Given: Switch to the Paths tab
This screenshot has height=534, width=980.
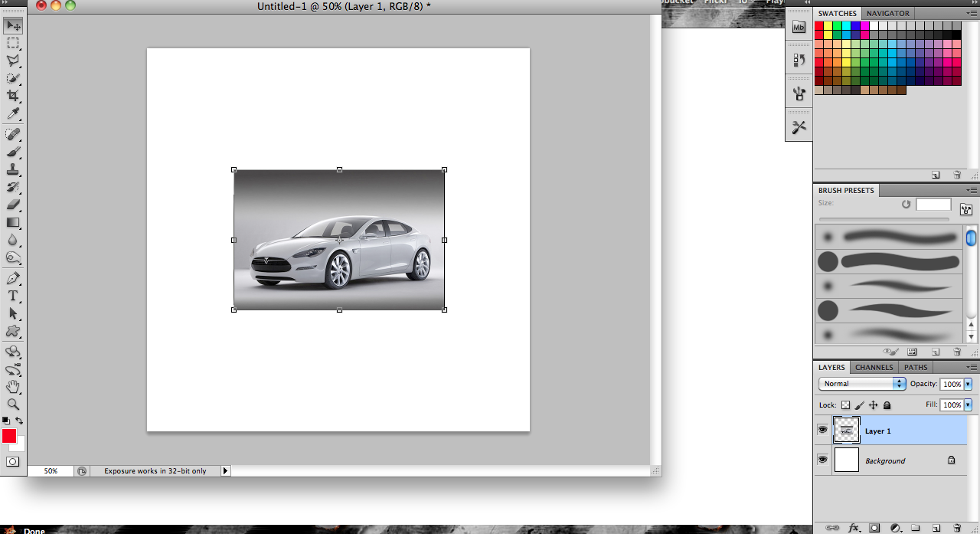Looking at the screenshot, I should (x=916, y=368).
